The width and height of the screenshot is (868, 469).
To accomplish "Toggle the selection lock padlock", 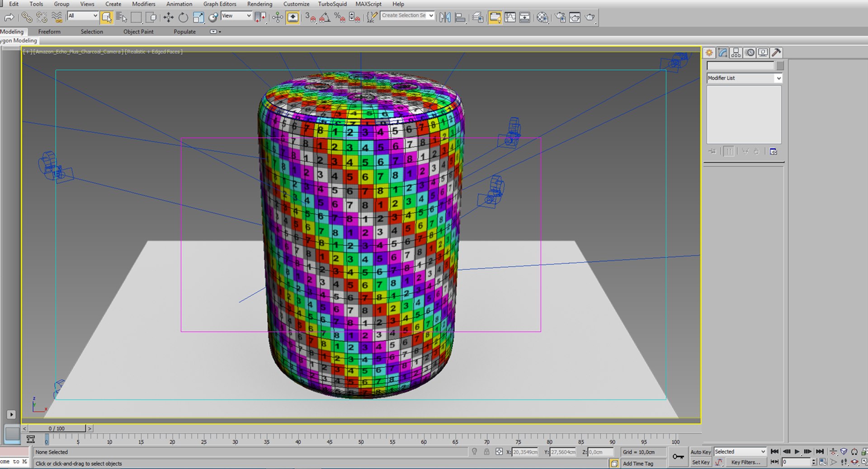I will coord(486,452).
